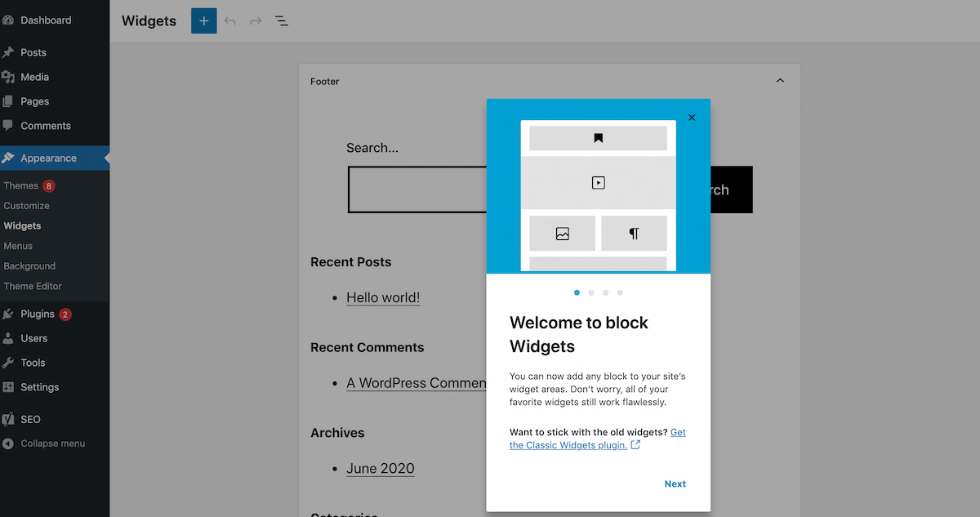Click the black Search block button
980x517 pixels.
coord(732,189)
